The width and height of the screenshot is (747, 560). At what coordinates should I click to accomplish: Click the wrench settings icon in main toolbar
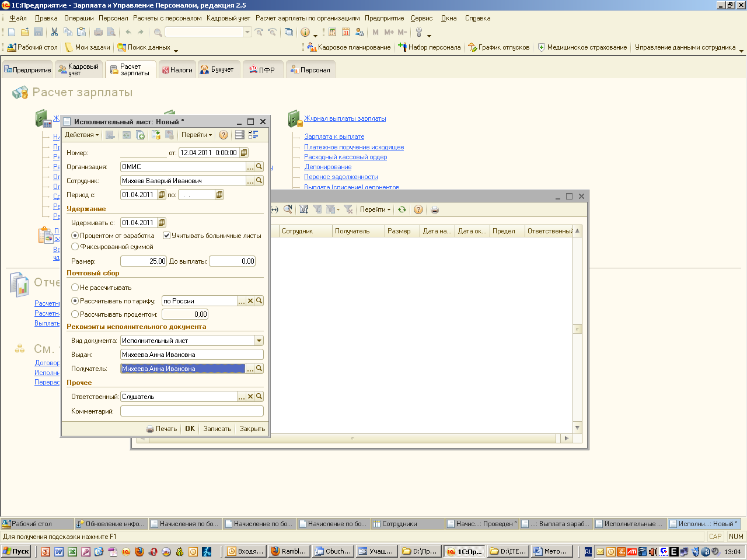[419, 32]
